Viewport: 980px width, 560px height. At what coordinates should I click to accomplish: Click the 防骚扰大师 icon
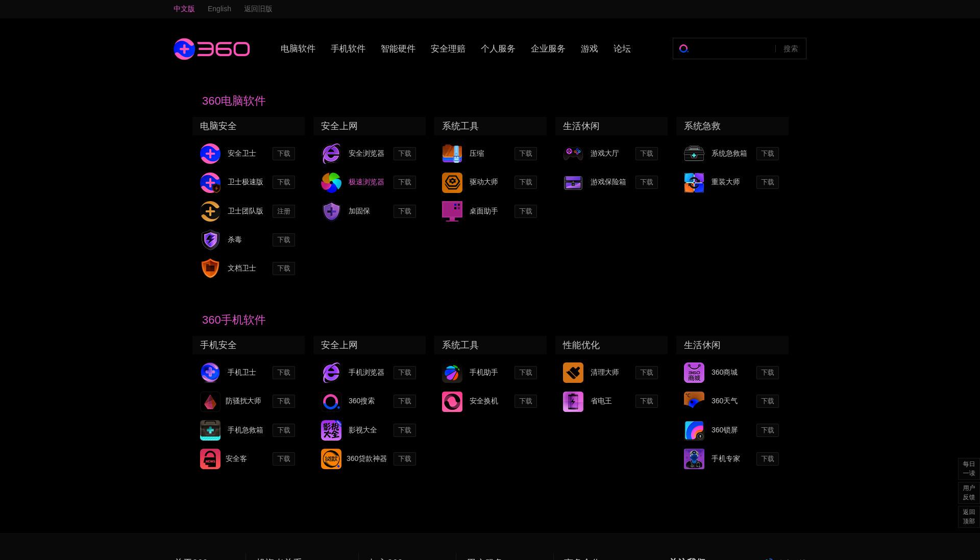[210, 401]
